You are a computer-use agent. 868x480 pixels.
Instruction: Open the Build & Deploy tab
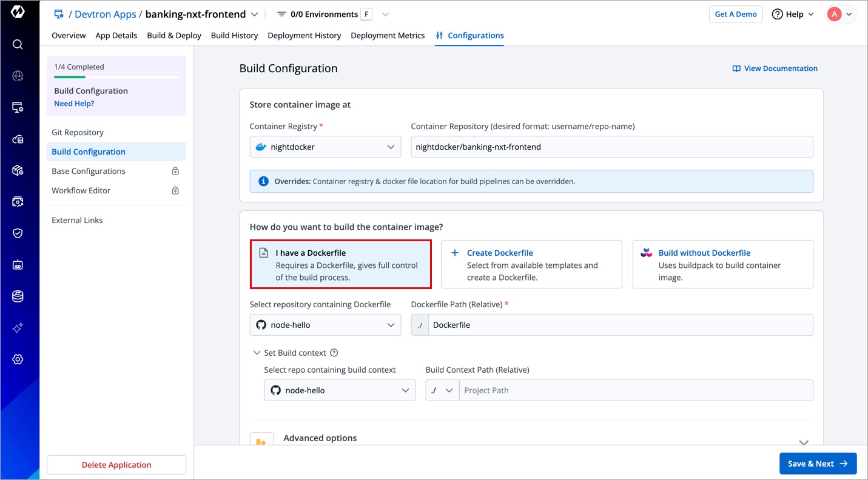174,36
